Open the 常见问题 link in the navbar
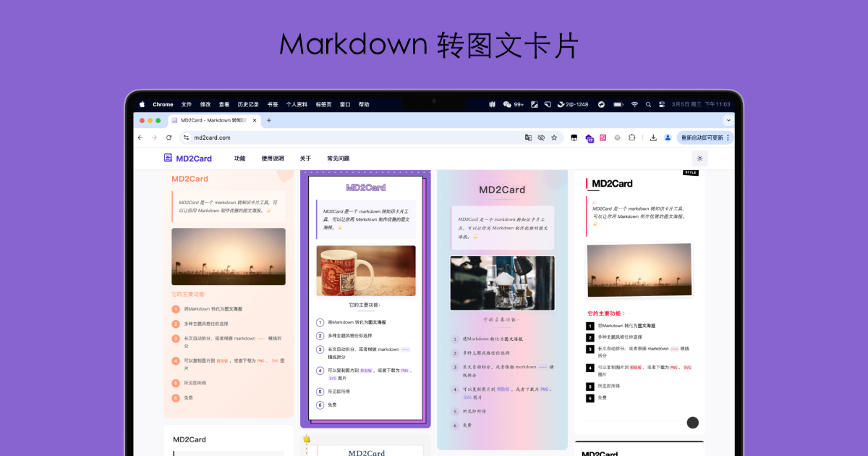The width and height of the screenshot is (868, 456). (x=338, y=158)
